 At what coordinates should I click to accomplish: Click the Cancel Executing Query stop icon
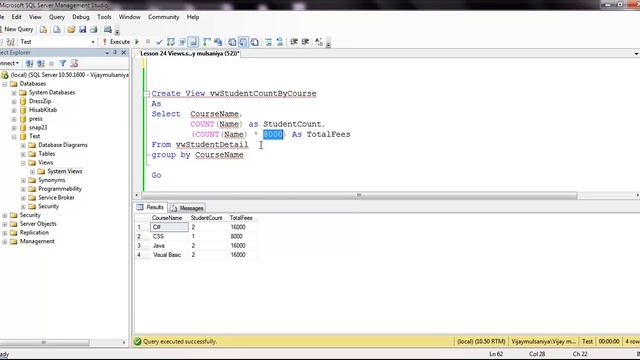pos(148,42)
